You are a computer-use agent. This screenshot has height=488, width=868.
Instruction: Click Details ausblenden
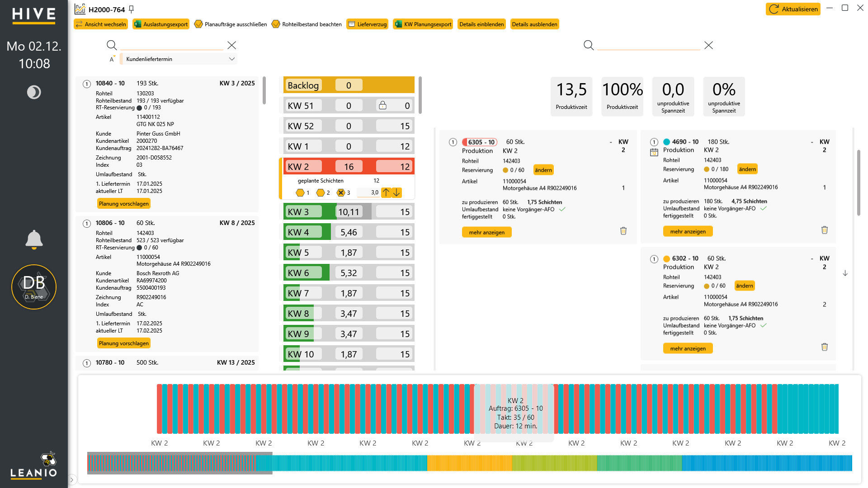pos(534,24)
